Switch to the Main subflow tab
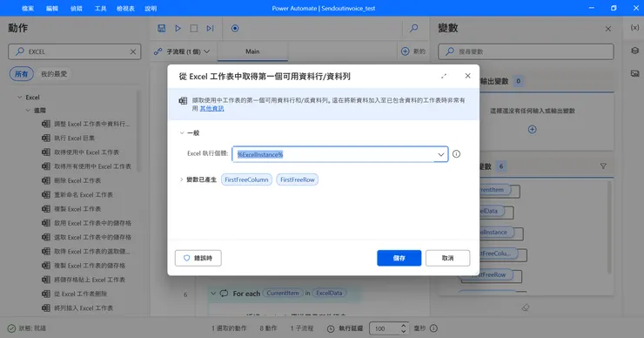The image size is (644, 338). (x=252, y=51)
